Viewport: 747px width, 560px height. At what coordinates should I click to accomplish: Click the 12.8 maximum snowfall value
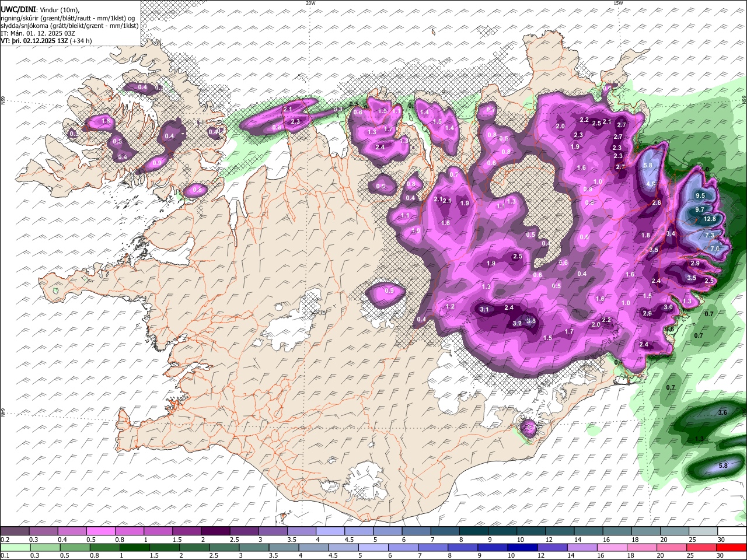(x=710, y=219)
